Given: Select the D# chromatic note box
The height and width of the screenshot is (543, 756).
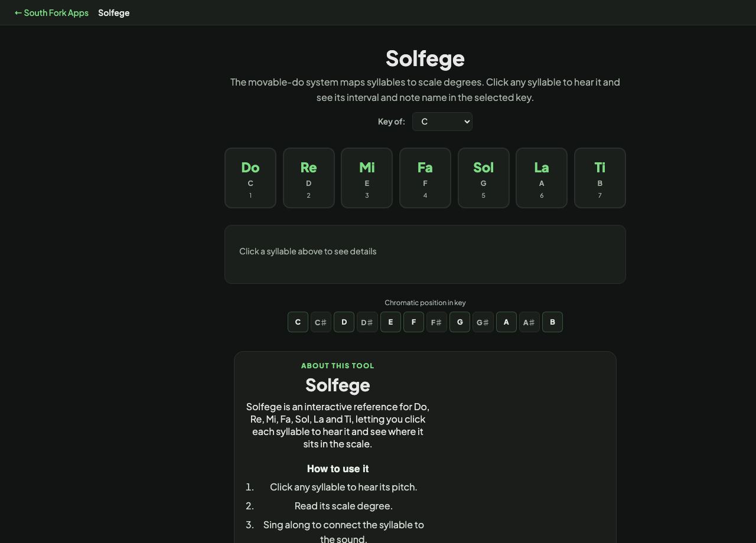Looking at the screenshot, I should 367,322.
